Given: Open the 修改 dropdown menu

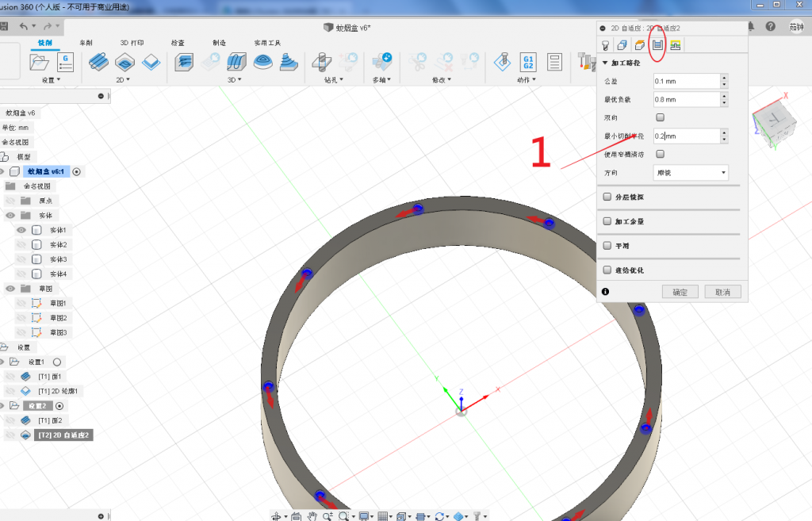Looking at the screenshot, I should pos(442,80).
